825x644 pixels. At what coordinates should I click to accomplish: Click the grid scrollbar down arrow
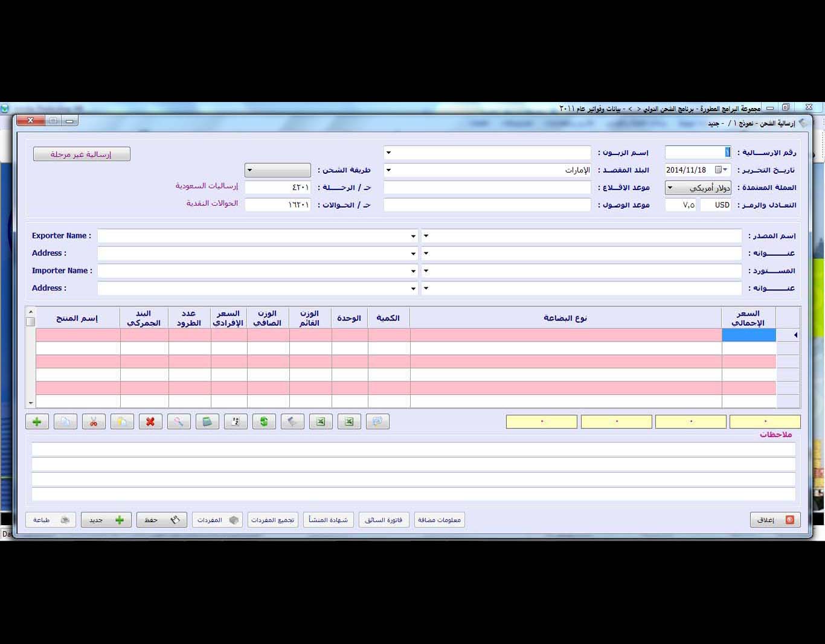coord(31,403)
